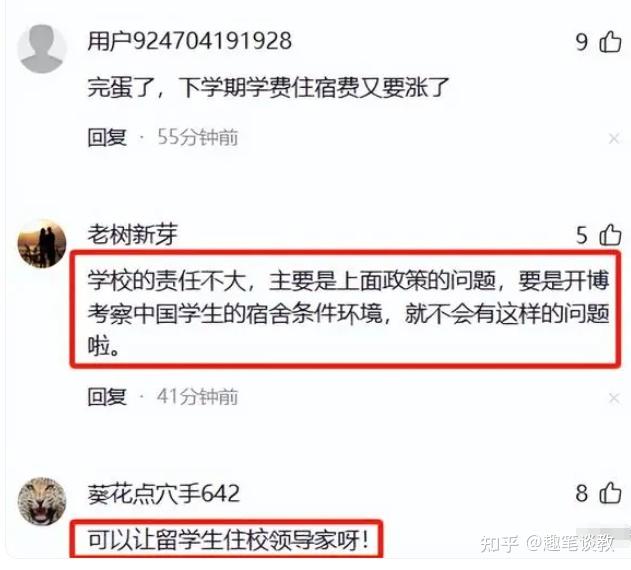Select the comment 可以让留学生住校领导家呀
This screenshot has width=631, height=570.
pyautogui.click(x=228, y=540)
